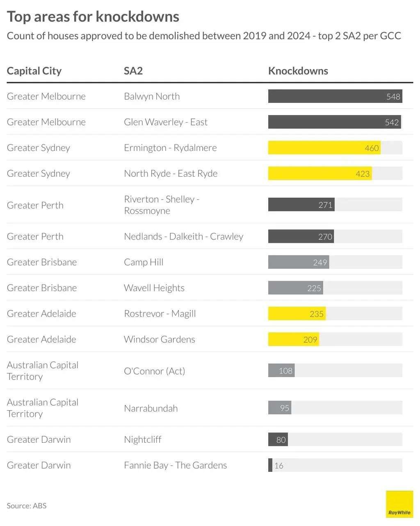The width and height of the screenshot is (420, 526).
Task: Select the Riverton - Shelley - Rossmoyne 271 bar
Action: coord(301,205)
